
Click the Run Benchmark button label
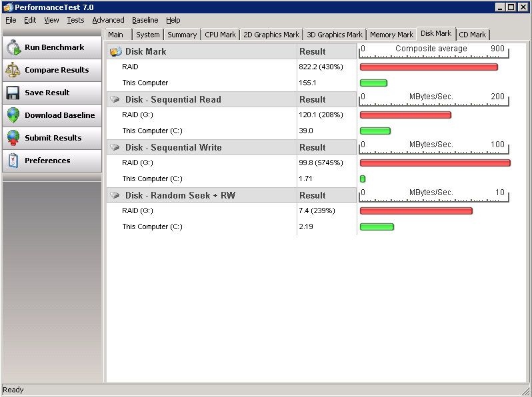click(54, 47)
